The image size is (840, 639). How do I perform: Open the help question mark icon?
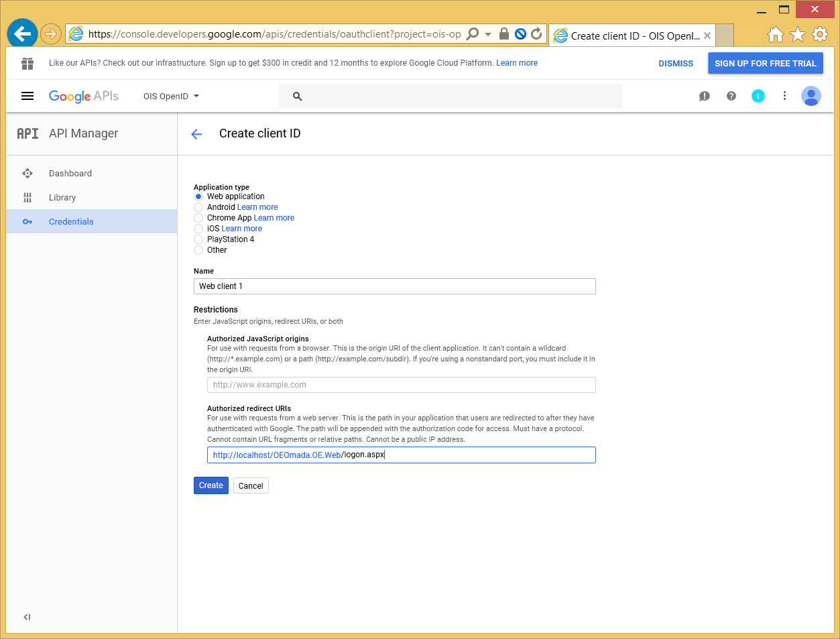(x=731, y=96)
